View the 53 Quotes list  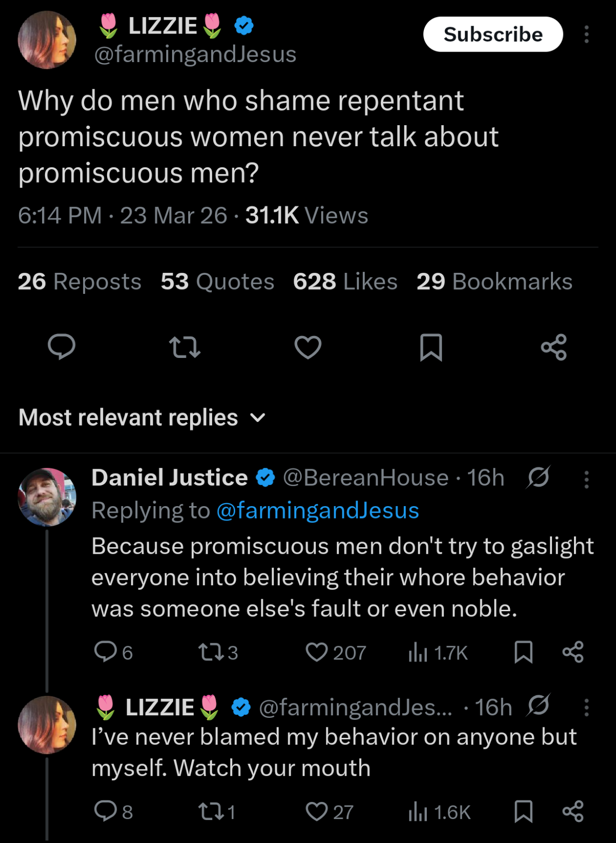217,281
